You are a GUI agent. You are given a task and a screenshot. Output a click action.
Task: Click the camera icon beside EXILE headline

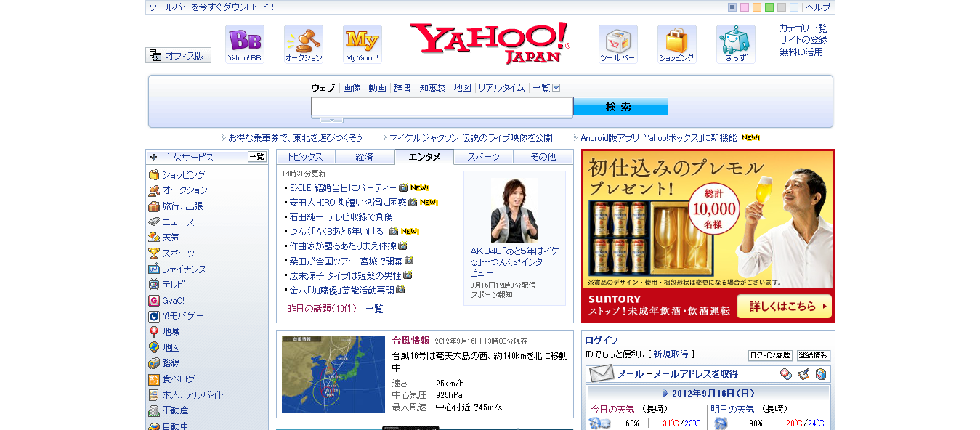click(x=403, y=187)
